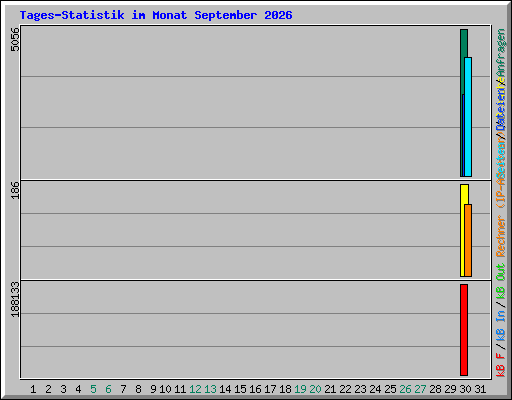Click day 23 on the x-axis
This screenshot has width=512, height=400.
(x=360, y=389)
